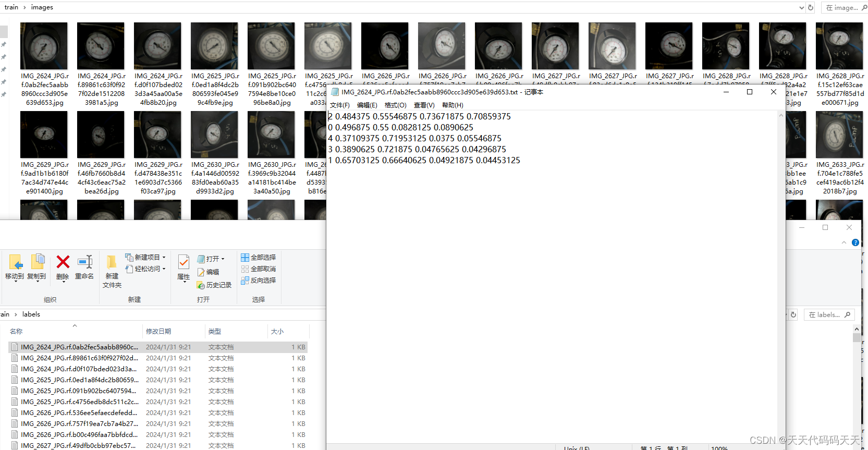Image resolution: width=868 pixels, height=450 pixels.
Task: Select file row IMG_2624_JPG.rf.d0f107bded023d3a
Action: coord(158,369)
